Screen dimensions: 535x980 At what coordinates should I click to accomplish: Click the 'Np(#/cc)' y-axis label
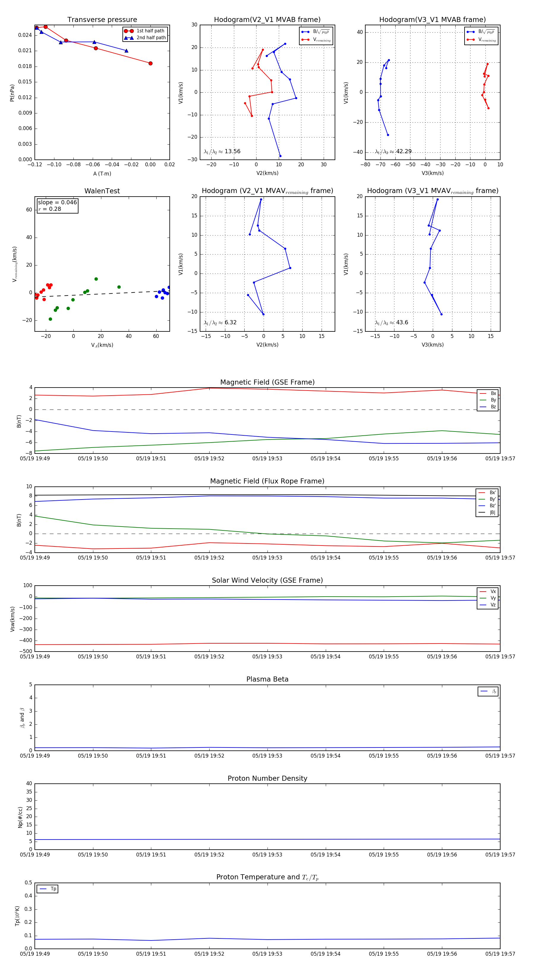[x=20, y=817]
